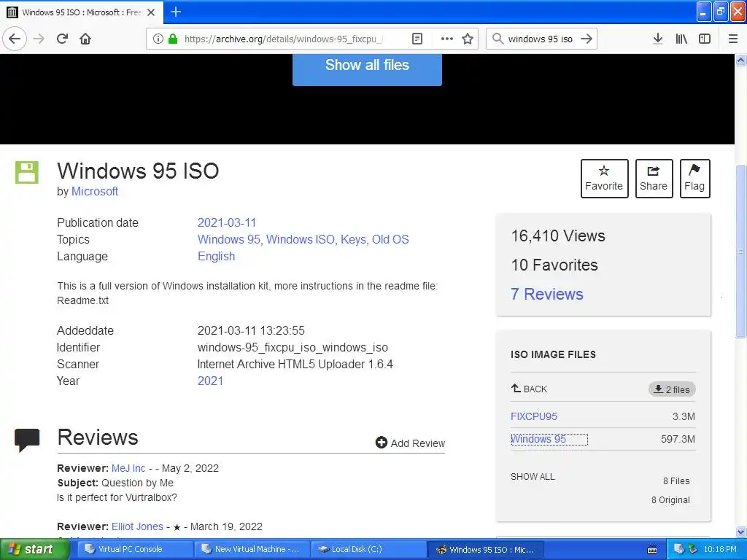This screenshot has height=560, width=747.
Task: Click the Windows 95 ISO Firefox taskbar button
Action: coord(485,550)
